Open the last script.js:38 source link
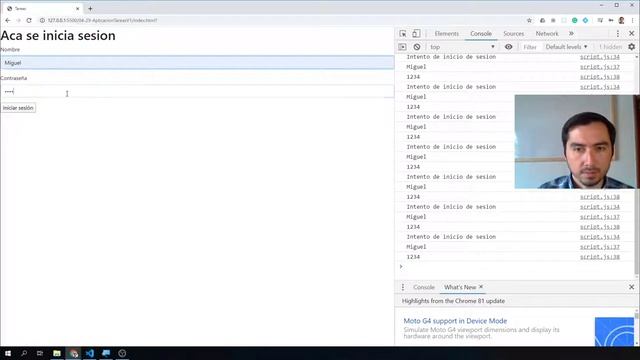The height and width of the screenshot is (360, 640). click(600, 257)
